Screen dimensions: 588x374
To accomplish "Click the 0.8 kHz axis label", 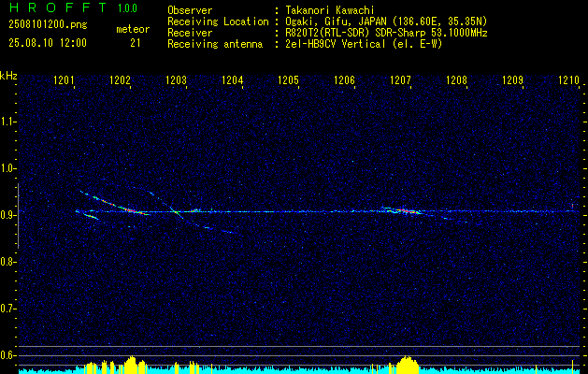I will click(7, 262).
